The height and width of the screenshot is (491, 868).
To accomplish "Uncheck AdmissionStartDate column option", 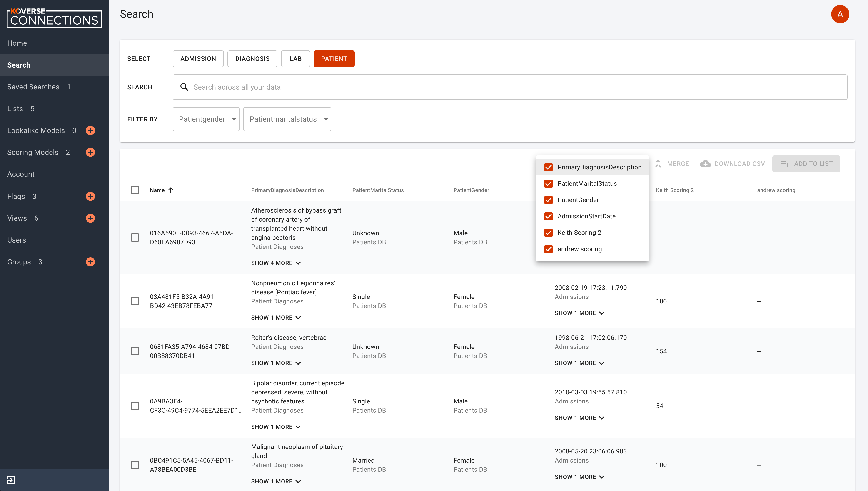I will click(x=549, y=216).
